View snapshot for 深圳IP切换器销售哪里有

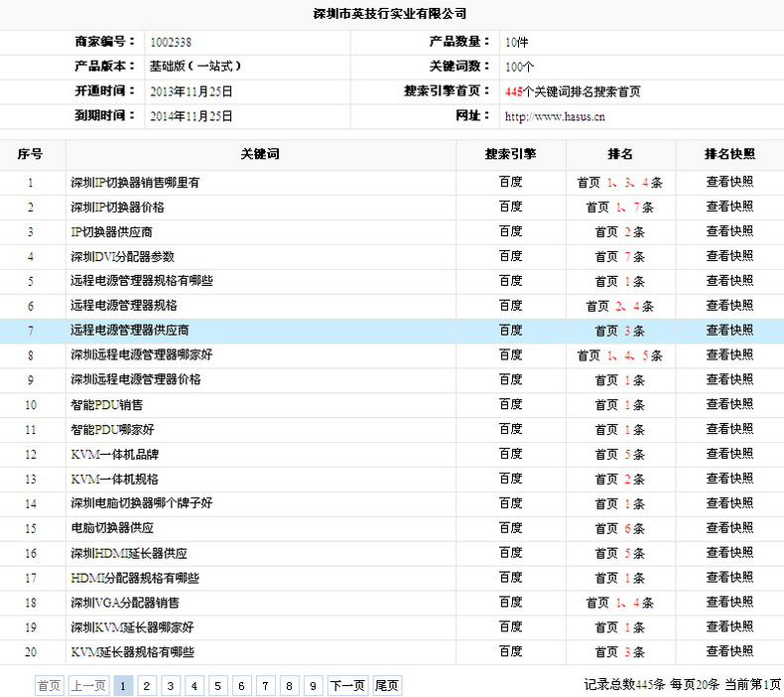point(729,182)
